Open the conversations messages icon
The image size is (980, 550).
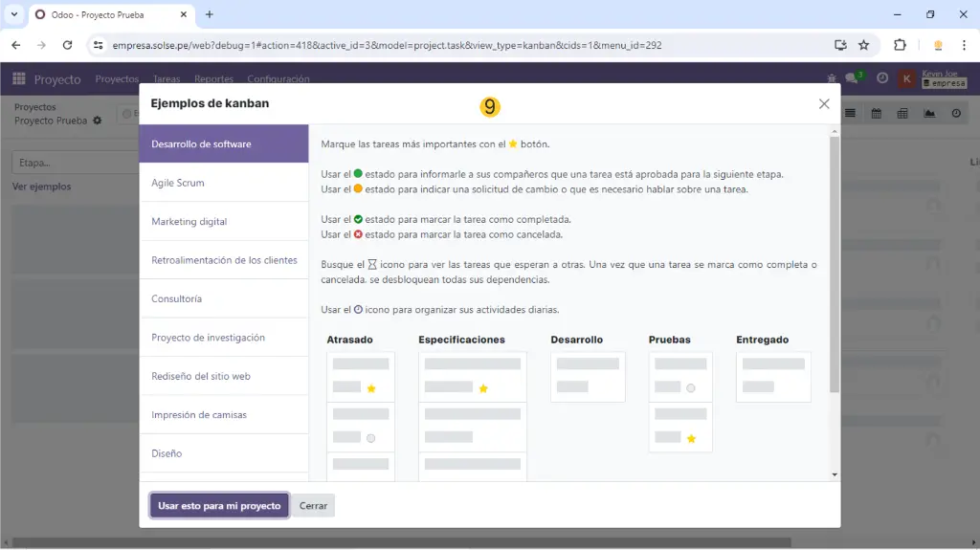(852, 79)
